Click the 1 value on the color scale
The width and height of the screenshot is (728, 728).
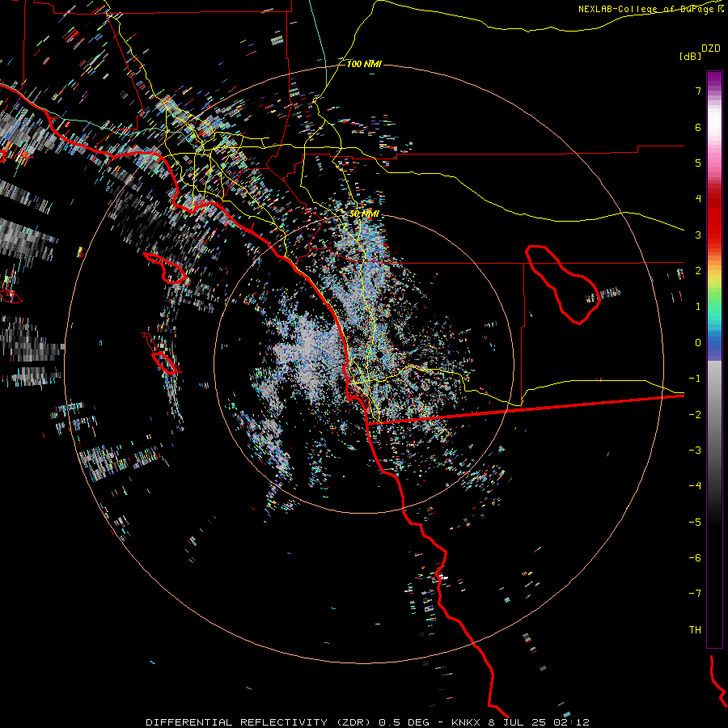(x=698, y=307)
